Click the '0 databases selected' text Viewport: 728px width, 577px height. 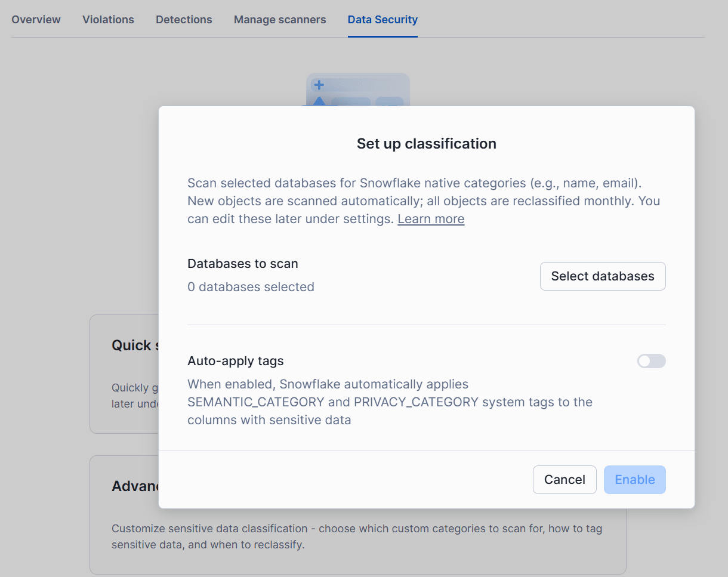(251, 287)
